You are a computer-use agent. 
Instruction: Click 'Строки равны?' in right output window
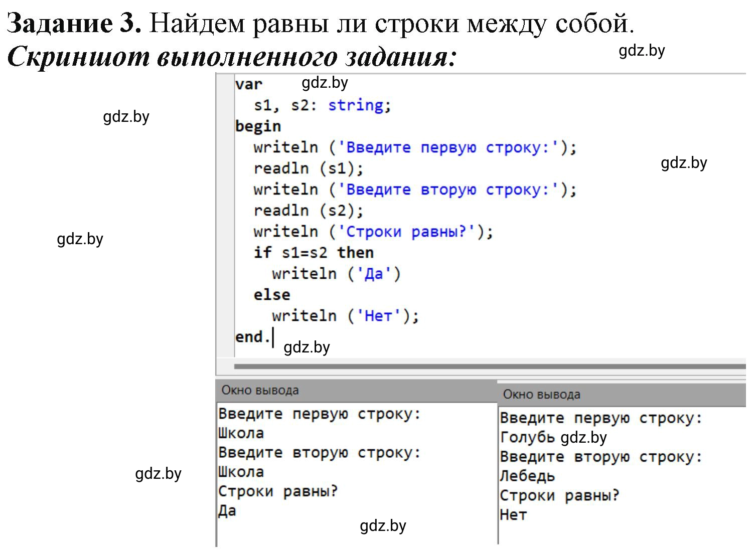(559, 495)
